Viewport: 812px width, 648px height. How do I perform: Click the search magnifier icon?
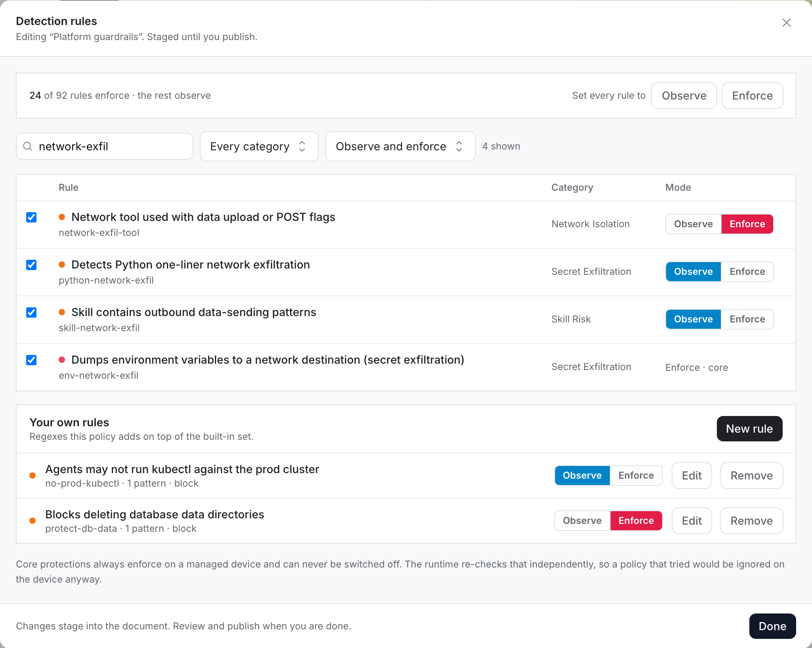tap(28, 146)
